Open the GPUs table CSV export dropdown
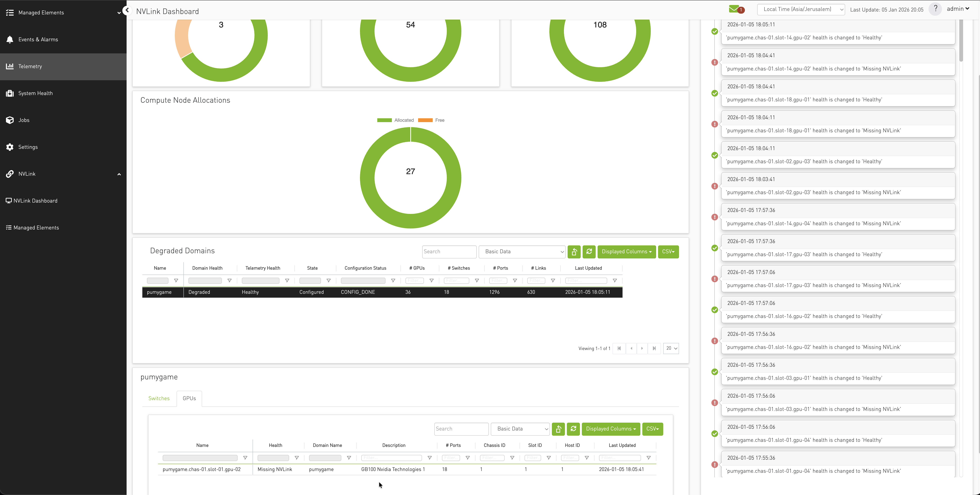 [x=653, y=429]
